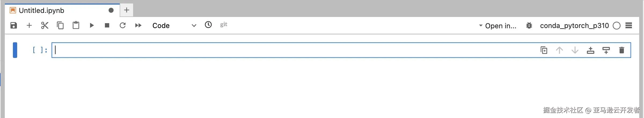Delete the cell with the trash icon
This screenshot has height=118, width=644.
tap(622, 50)
